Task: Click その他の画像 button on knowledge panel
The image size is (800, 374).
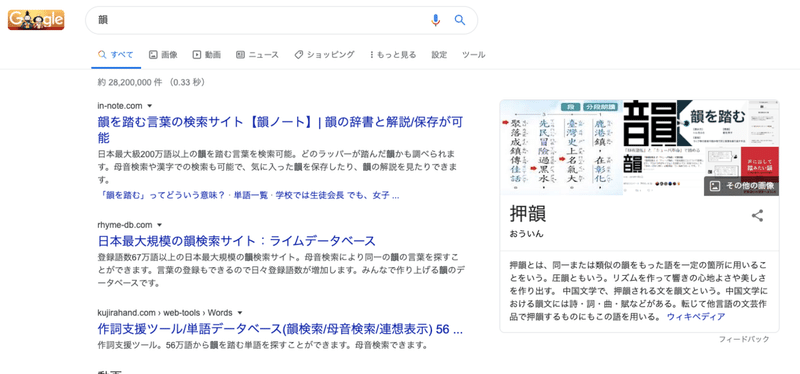Action: 742,186
